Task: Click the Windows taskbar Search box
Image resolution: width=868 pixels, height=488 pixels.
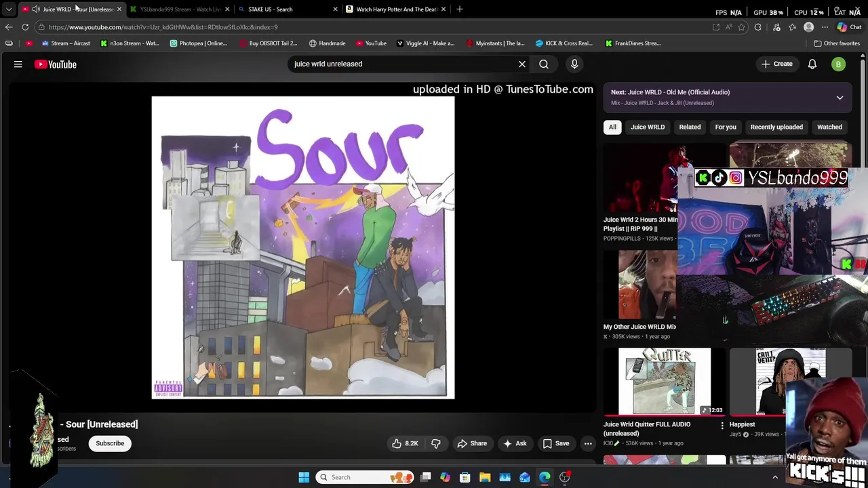Action: point(366,477)
